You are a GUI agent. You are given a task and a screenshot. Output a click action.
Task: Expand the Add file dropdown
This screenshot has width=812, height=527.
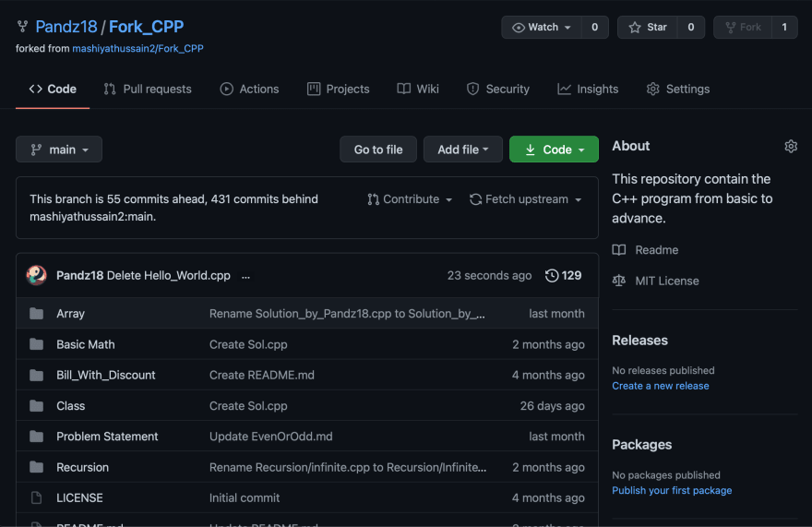[x=463, y=150]
